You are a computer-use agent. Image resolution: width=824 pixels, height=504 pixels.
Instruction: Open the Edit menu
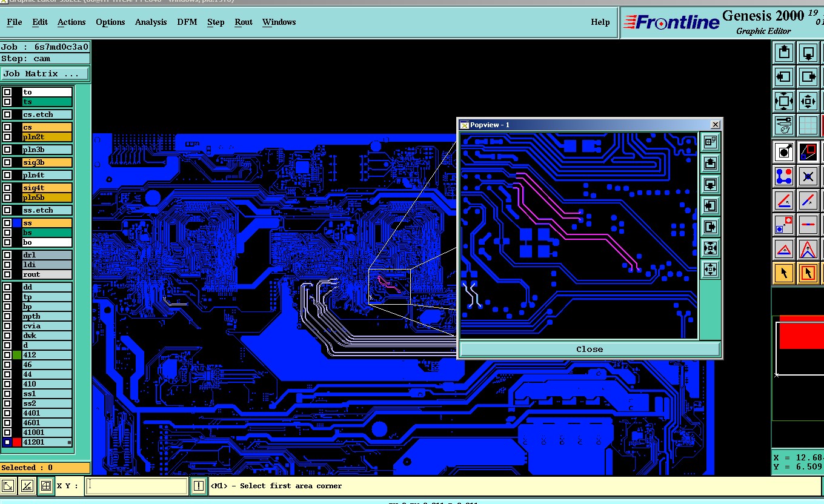pos(40,22)
